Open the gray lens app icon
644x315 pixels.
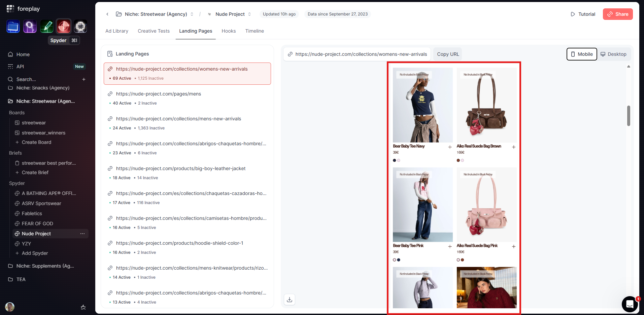[80, 27]
